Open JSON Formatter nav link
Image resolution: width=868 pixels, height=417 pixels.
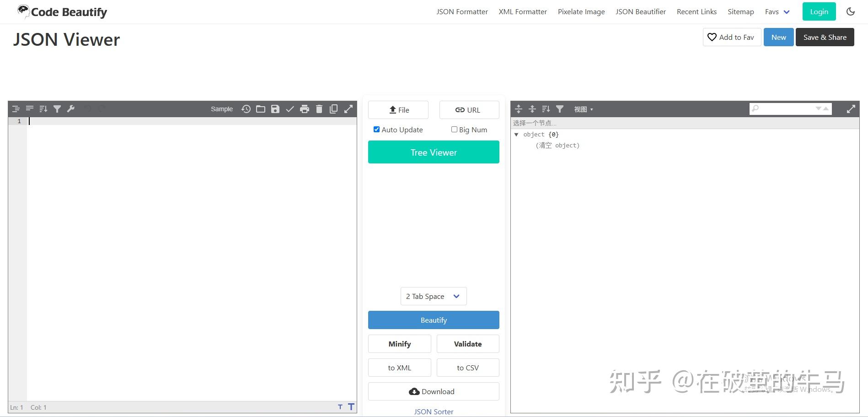coord(462,12)
